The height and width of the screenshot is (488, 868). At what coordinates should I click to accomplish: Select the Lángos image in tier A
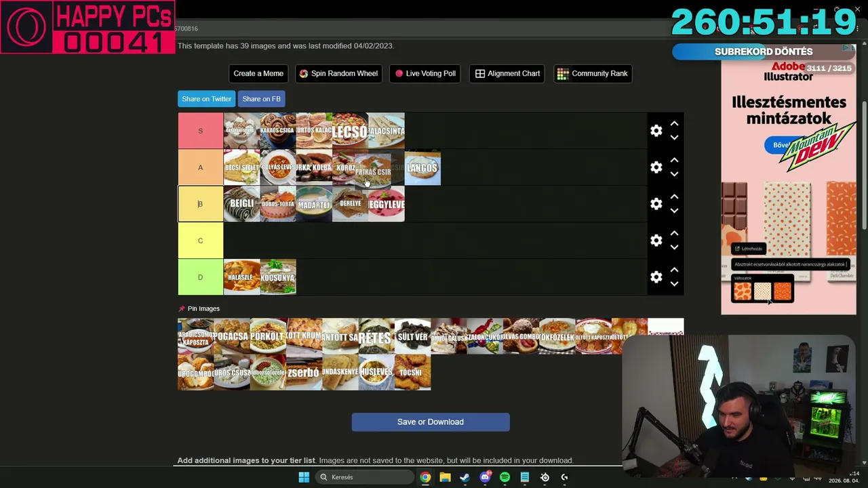coord(422,167)
